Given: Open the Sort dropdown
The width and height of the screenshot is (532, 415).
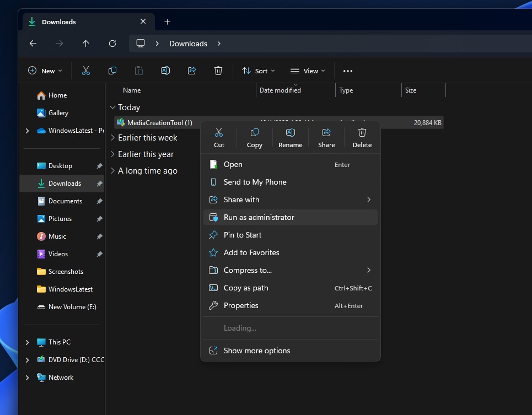Looking at the screenshot, I should click(x=258, y=71).
